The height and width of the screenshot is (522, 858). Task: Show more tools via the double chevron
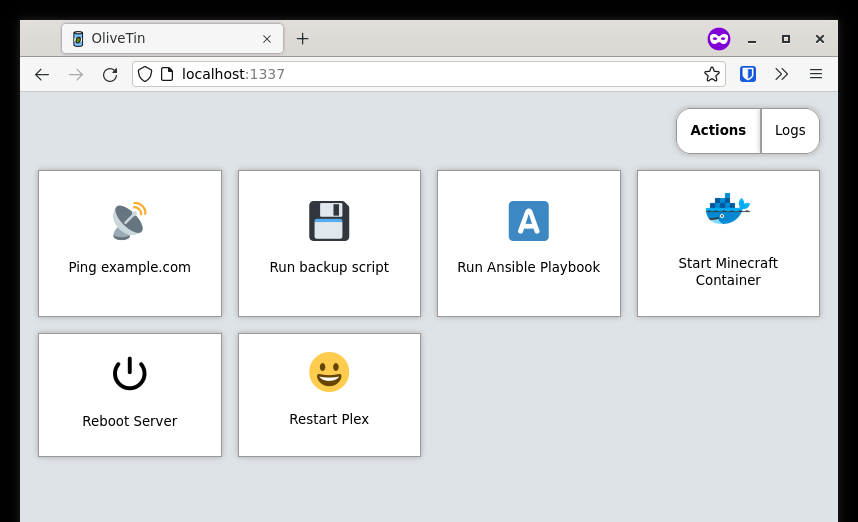point(781,74)
